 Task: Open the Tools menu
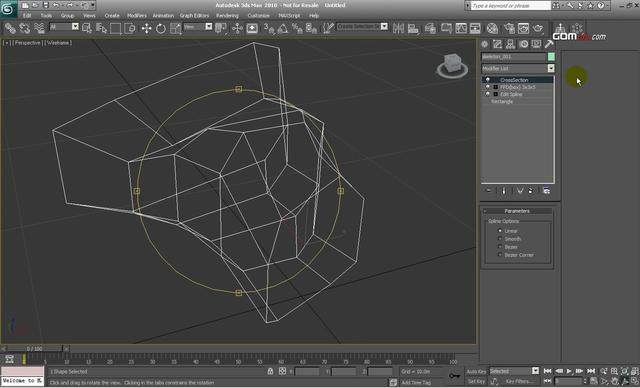46,16
